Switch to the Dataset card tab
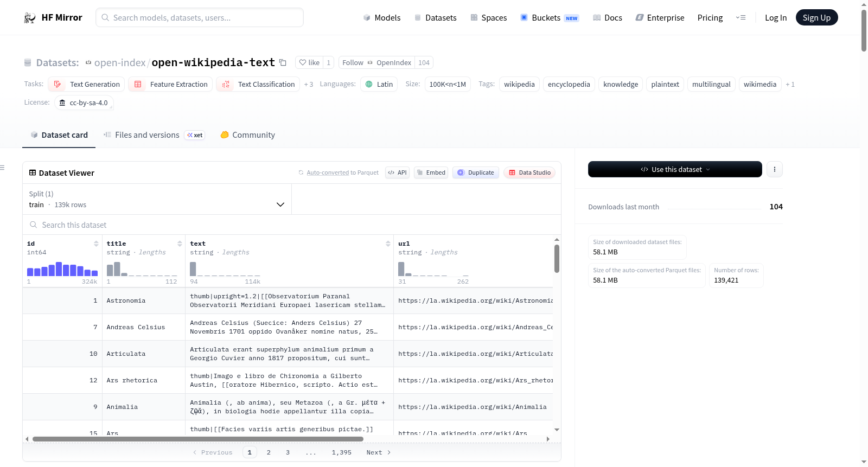The width and height of the screenshot is (868, 467). tap(59, 135)
